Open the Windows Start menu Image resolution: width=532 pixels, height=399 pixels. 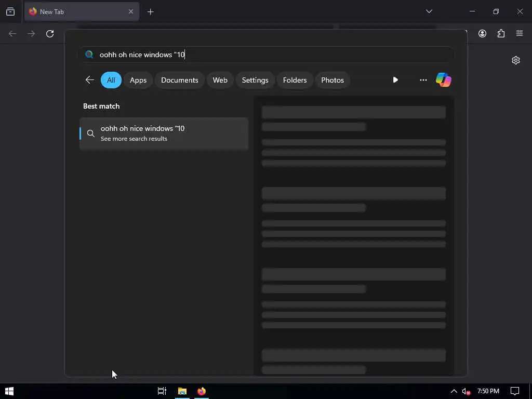(9, 391)
